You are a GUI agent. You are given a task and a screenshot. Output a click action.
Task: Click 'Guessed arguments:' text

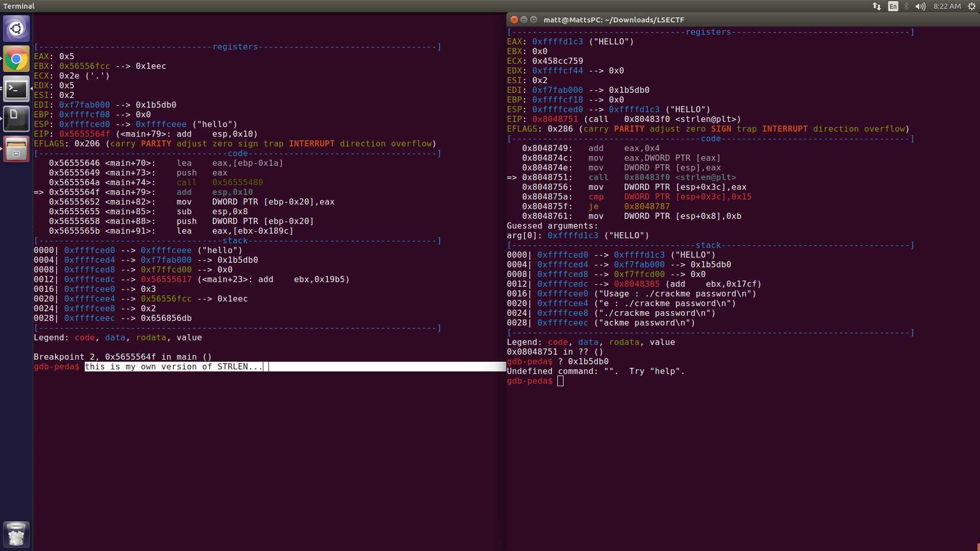tap(553, 226)
